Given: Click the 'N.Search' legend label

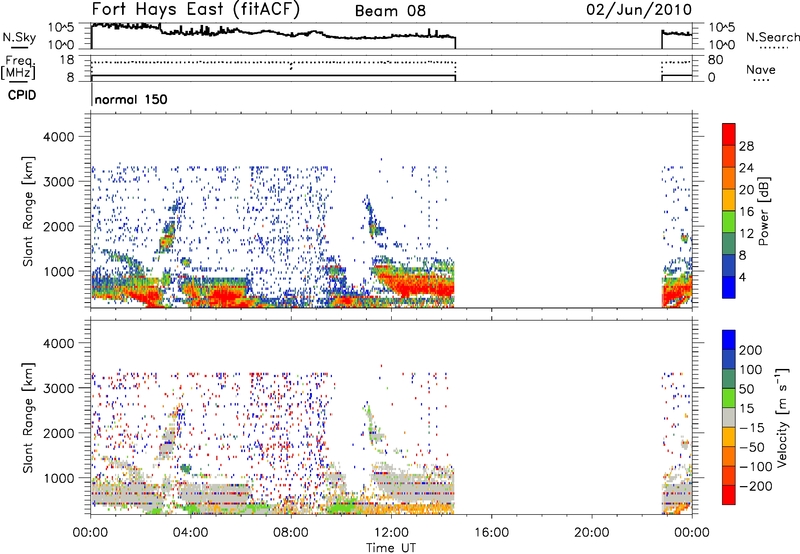Looking at the screenshot, I should pos(772,37).
